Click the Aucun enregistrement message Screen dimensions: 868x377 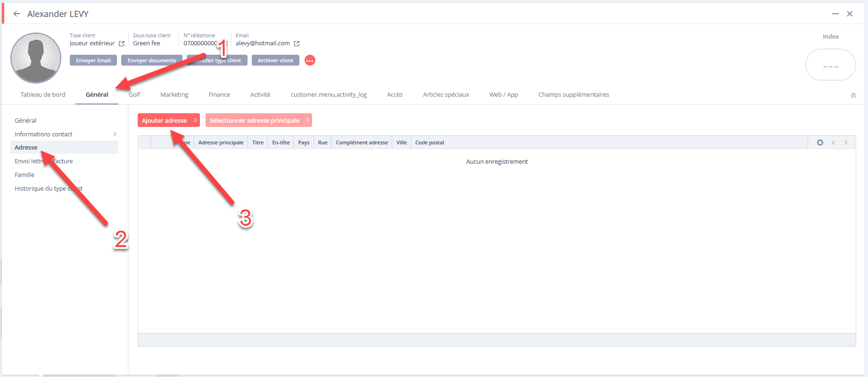click(497, 162)
